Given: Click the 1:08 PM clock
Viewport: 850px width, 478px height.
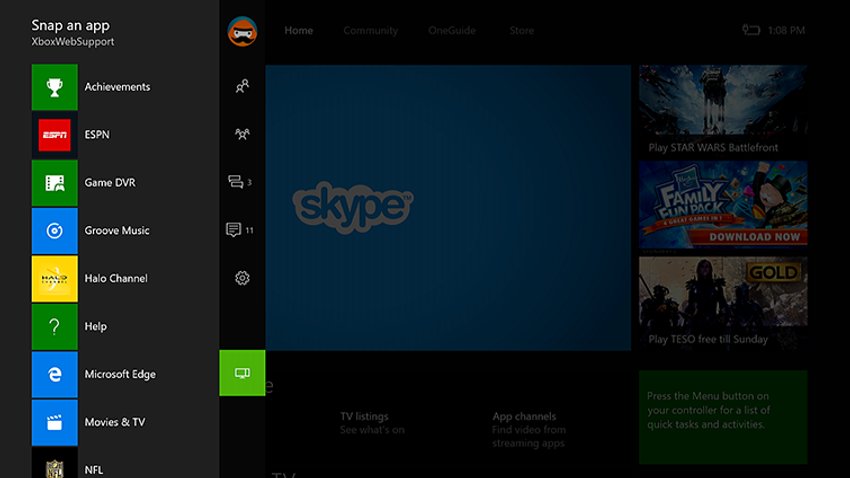Looking at the screenshot, I should [786, 30].
